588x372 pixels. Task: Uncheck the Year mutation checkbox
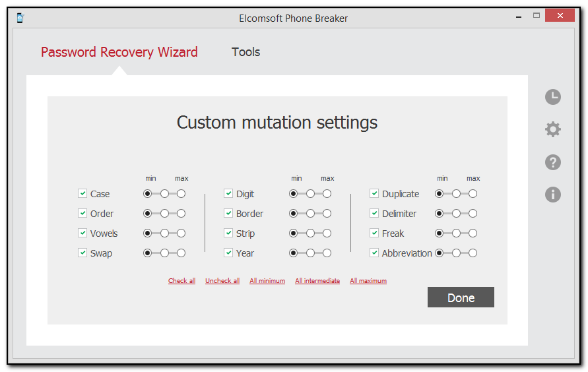[x=228, y=253]
